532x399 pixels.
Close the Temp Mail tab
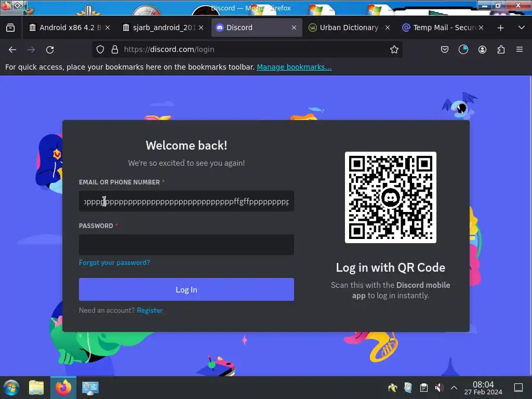pos(481,28)
